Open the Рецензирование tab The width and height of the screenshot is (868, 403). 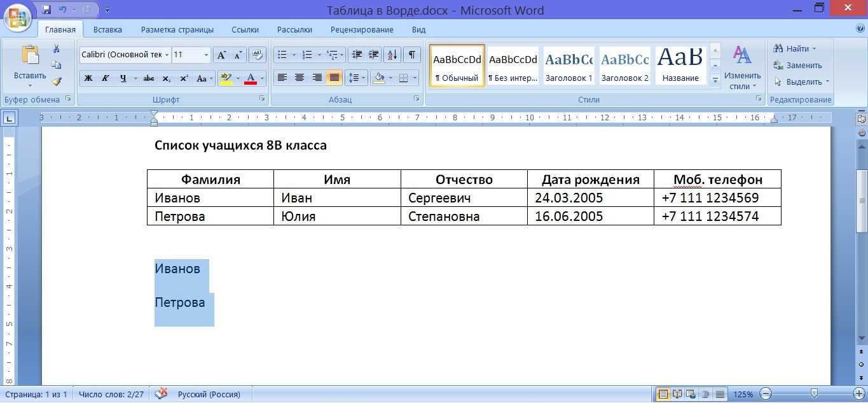point(362,29)
